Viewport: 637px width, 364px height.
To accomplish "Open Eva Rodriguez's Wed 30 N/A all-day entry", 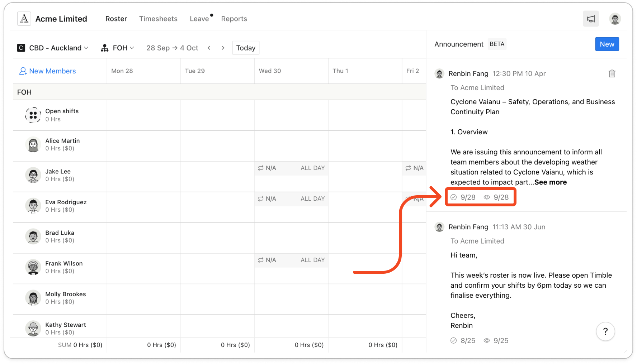I will click(x=291, y=199).
